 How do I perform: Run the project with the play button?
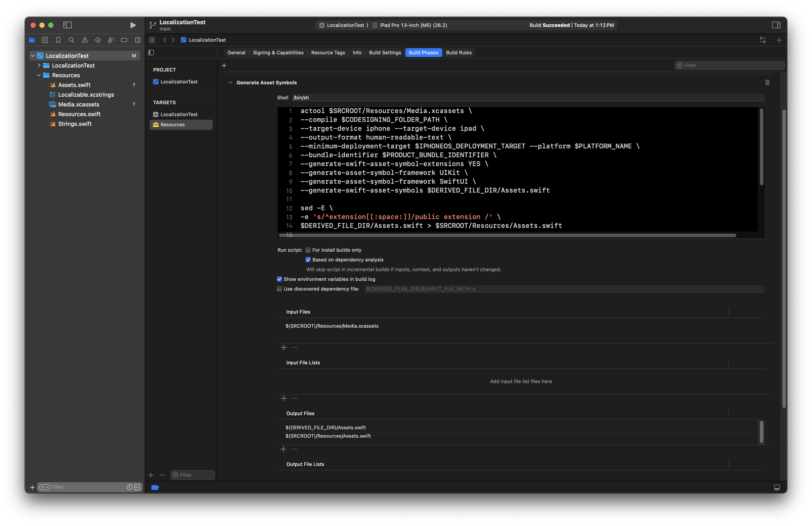point(133,25)
